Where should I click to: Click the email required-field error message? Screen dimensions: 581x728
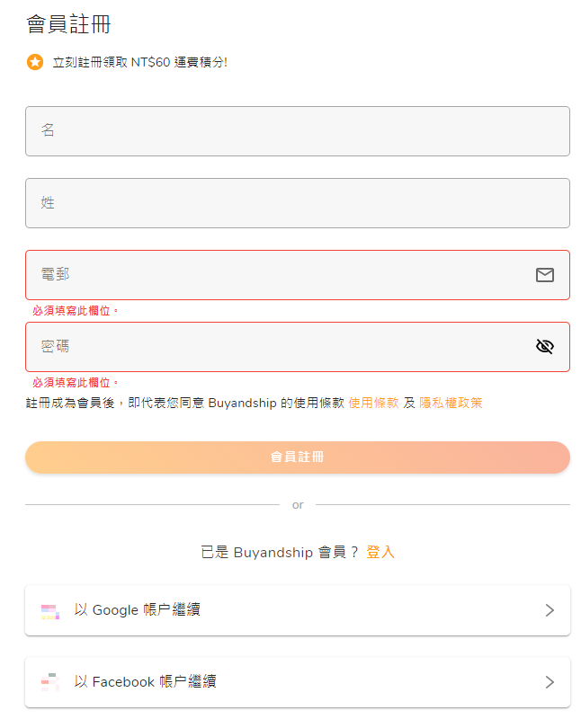pos(76,311)
